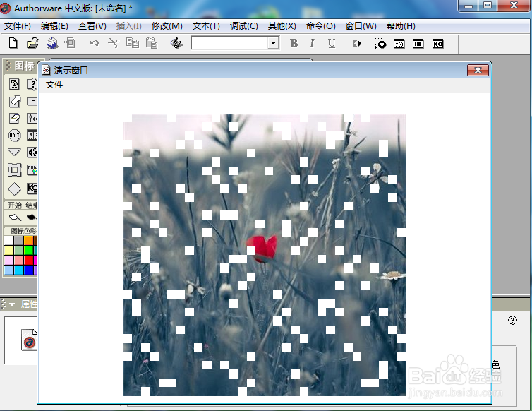Cut selection with the scissors icon
The image size is (532, 411).
tap(114, 43)
